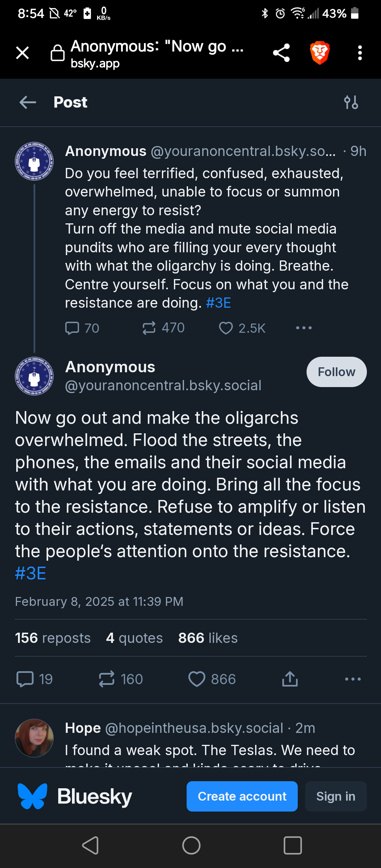Expand main post three-dot options
This screenshot has width=381, height=868.
coord(353,679)
